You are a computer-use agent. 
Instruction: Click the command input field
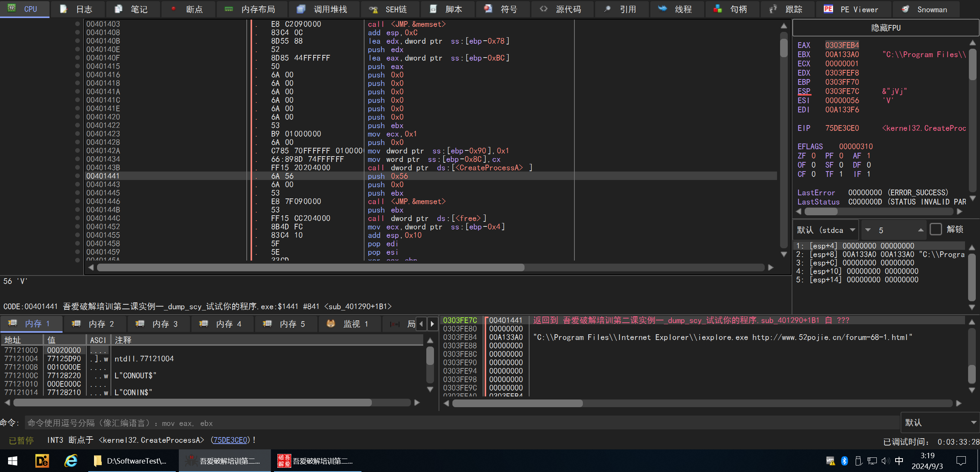coord(462,423)
